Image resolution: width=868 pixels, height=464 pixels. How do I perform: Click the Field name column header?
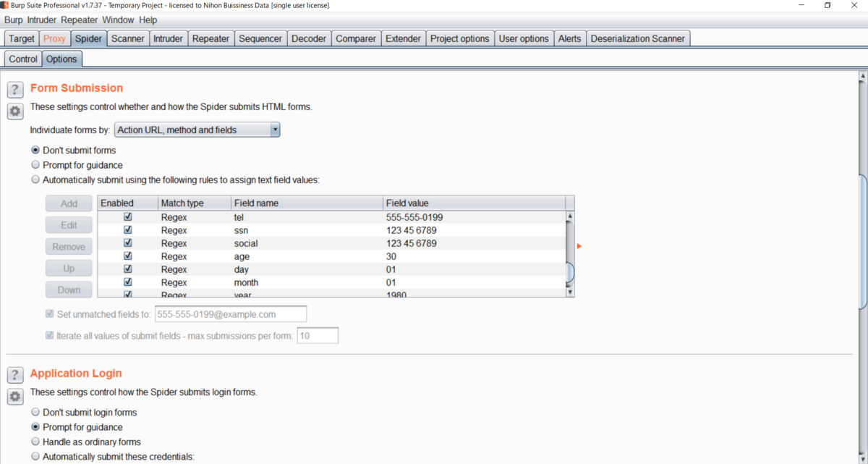[x=307, y=203]
